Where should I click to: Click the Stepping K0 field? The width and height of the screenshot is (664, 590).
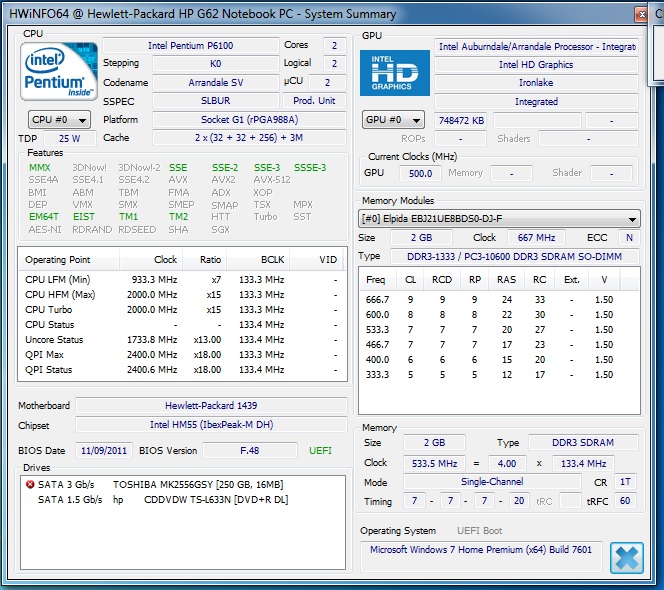click(x=216, y=64)
